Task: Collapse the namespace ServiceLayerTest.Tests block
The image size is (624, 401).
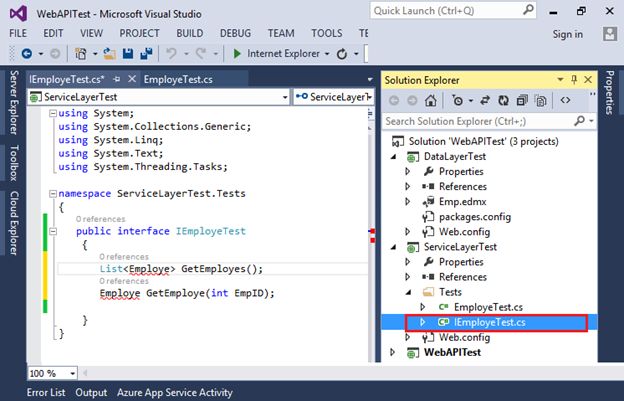Action: tap(53, 194)
